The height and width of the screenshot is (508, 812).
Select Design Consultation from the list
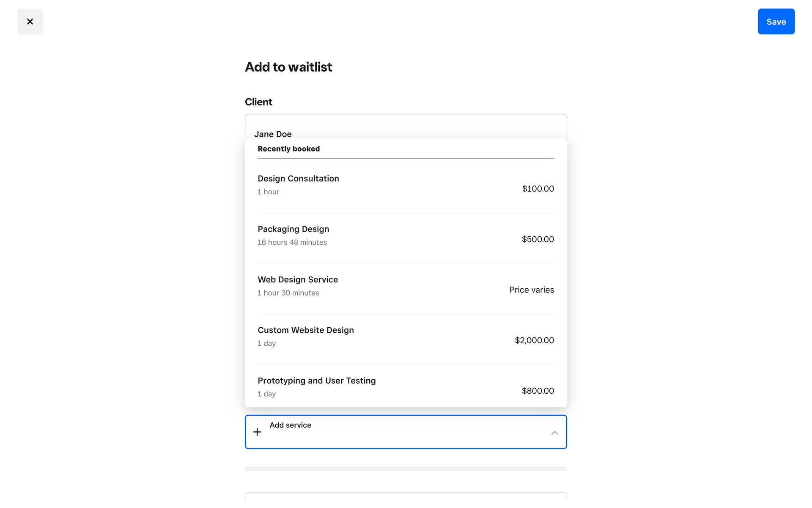click(298, 179)
